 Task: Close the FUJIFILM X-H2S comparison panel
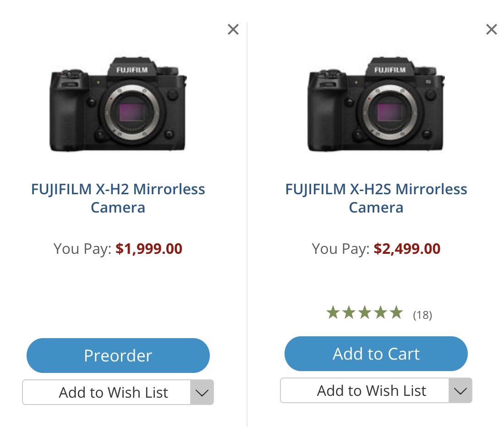(491, 29)
